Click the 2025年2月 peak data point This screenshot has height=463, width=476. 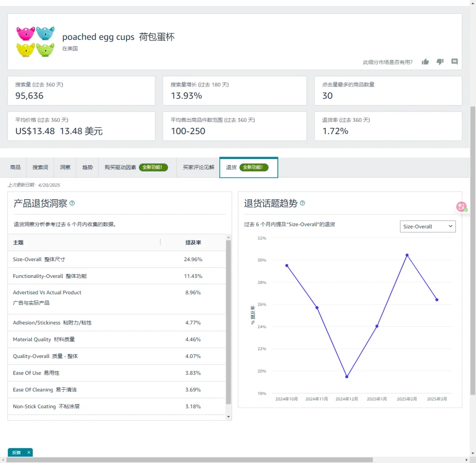pyautogui.click(x=407, y=255)
